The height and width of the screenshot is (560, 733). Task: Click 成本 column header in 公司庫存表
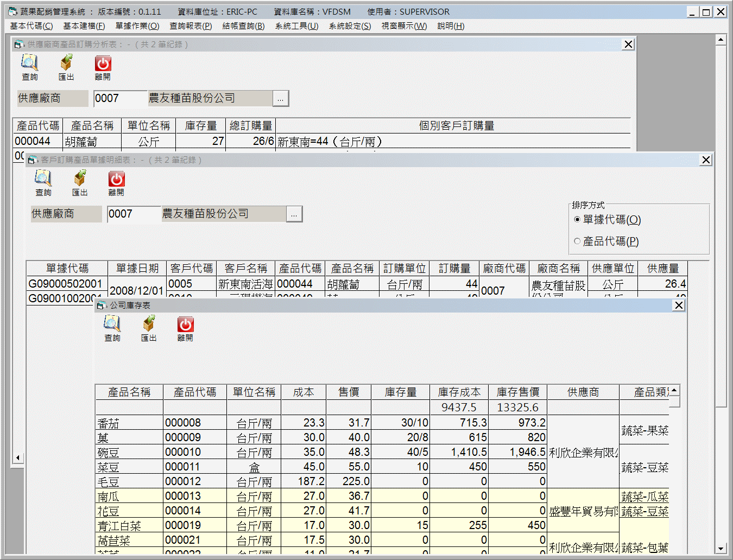304,392
